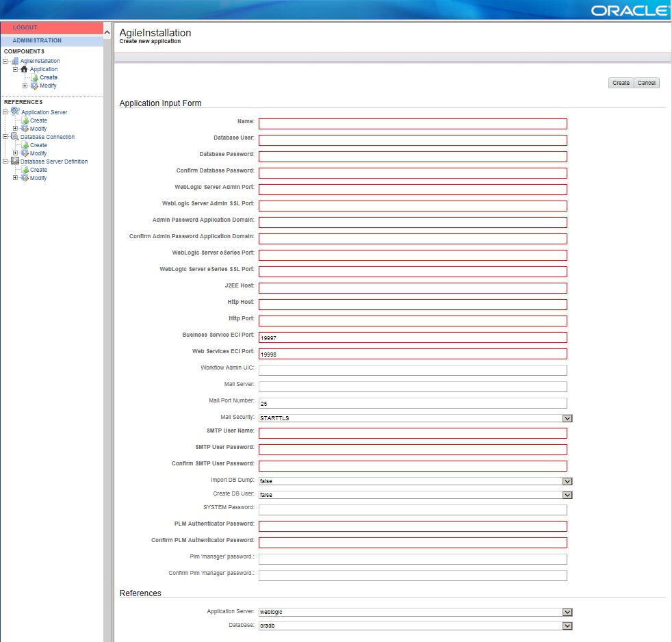Focus Business Service ECI Port field
The image size is (672, 642).
(413, 337)
